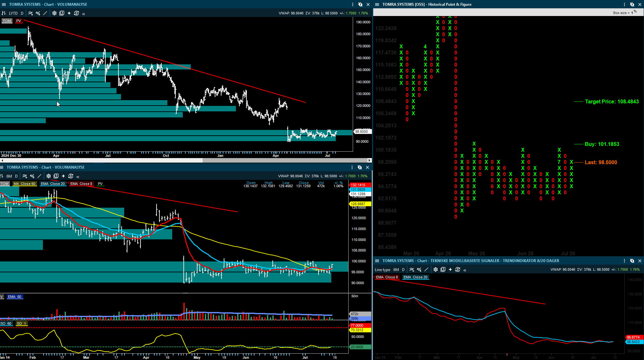This screenshot has height=360, width=644.
Task: Click the bar chart type icon in top chart toolbar
Action: tap(4, 13)
